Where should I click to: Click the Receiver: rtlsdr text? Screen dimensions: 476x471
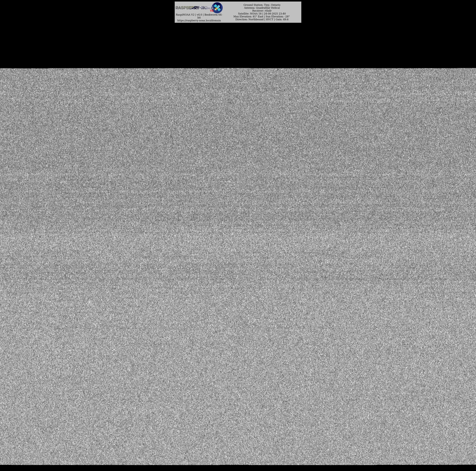click(262, 11)
